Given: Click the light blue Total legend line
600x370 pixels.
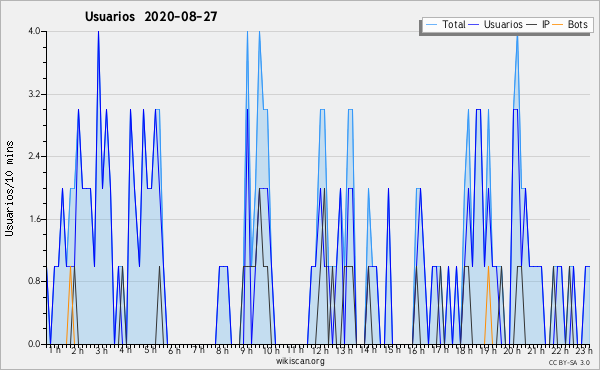Looking at the screenshot, I should point(431,25).
